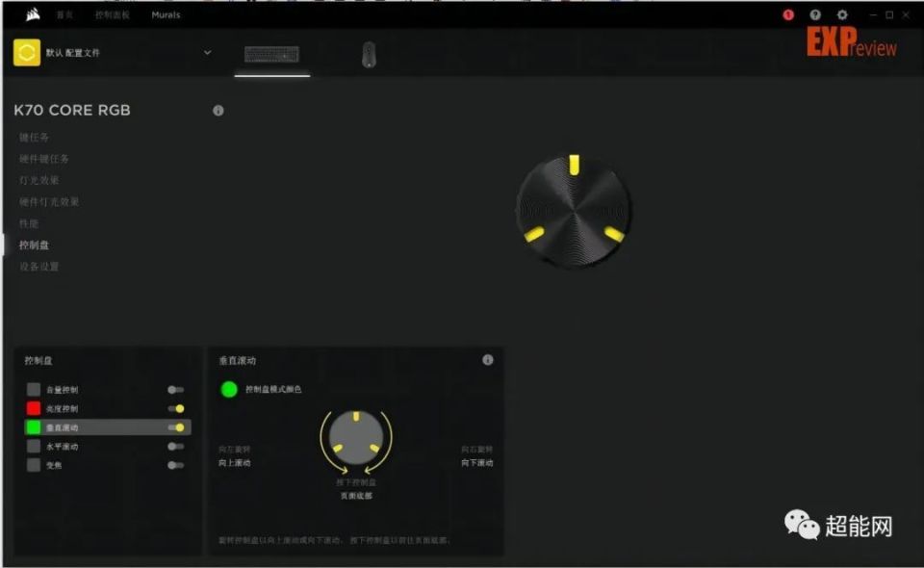Viewport: 924px width, 568px height.
Task: Enable the 音量控制 toggle switch
Action: (175, 390)
